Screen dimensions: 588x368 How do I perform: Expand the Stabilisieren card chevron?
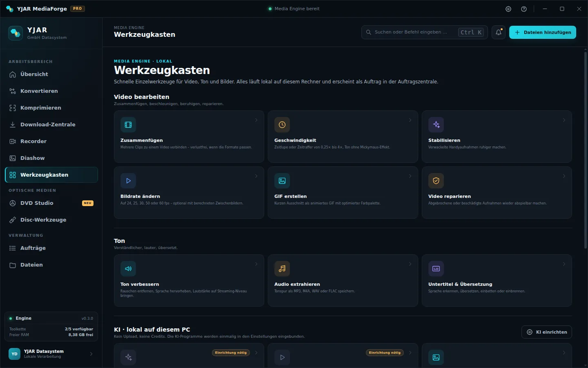pos(564,120)
